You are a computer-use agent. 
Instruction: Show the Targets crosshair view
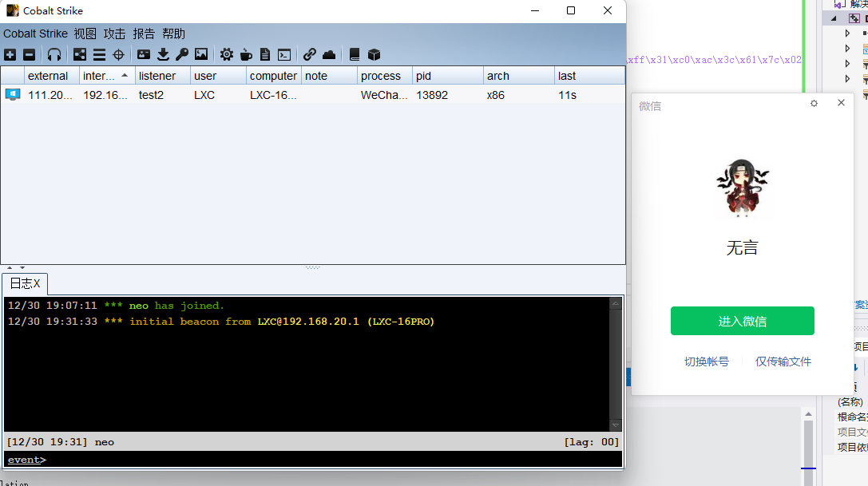click(118, 54)
